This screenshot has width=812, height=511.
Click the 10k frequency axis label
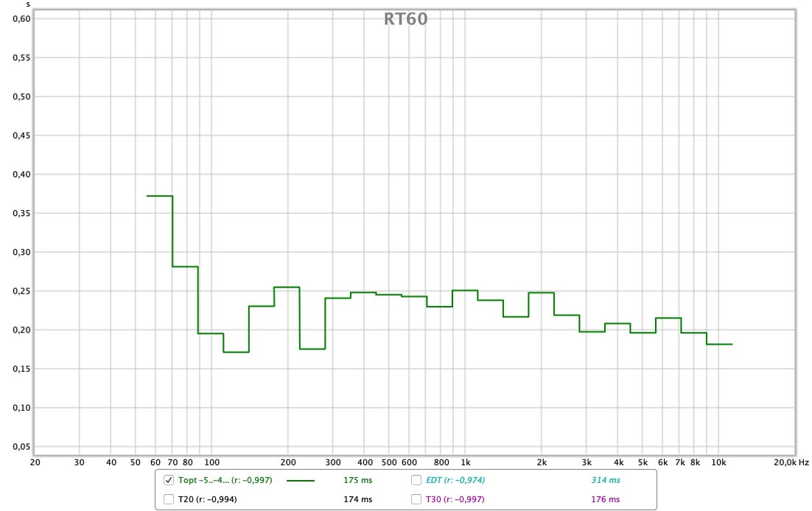coord(718,462)
